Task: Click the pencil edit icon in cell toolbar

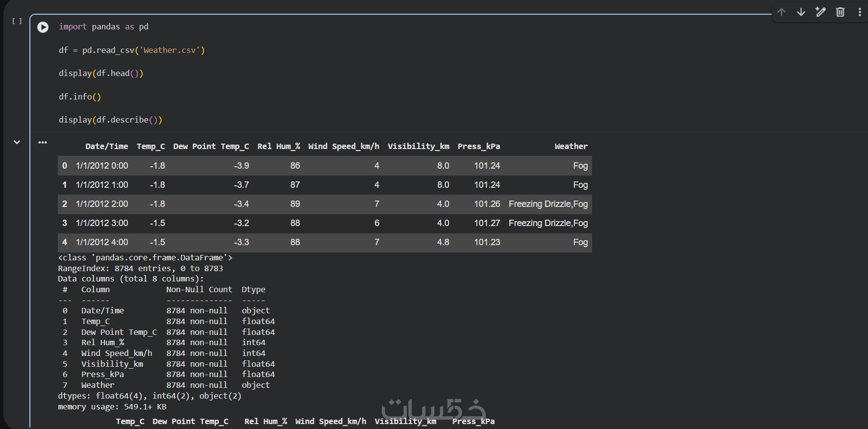Action: click(x=820, y=12)
